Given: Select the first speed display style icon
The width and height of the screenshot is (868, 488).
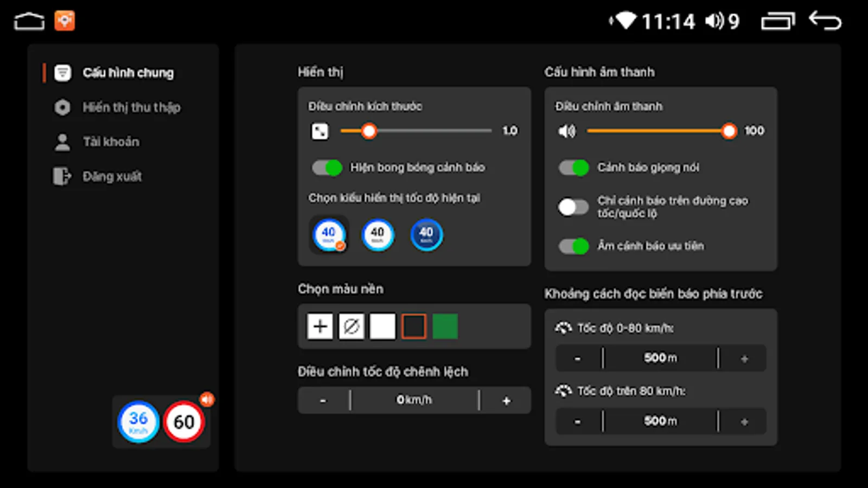Looking at the screenshot, I should [x=329, y=234].
